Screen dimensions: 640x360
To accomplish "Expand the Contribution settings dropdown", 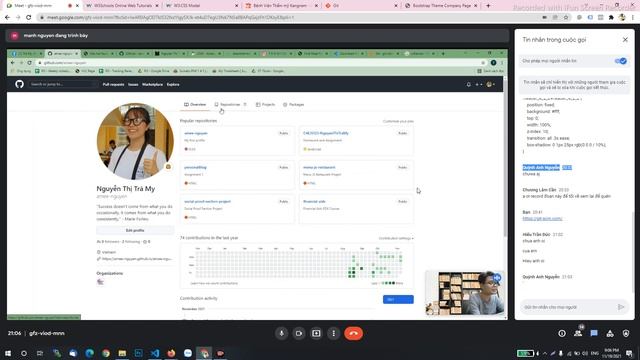I will coord(396,238).
